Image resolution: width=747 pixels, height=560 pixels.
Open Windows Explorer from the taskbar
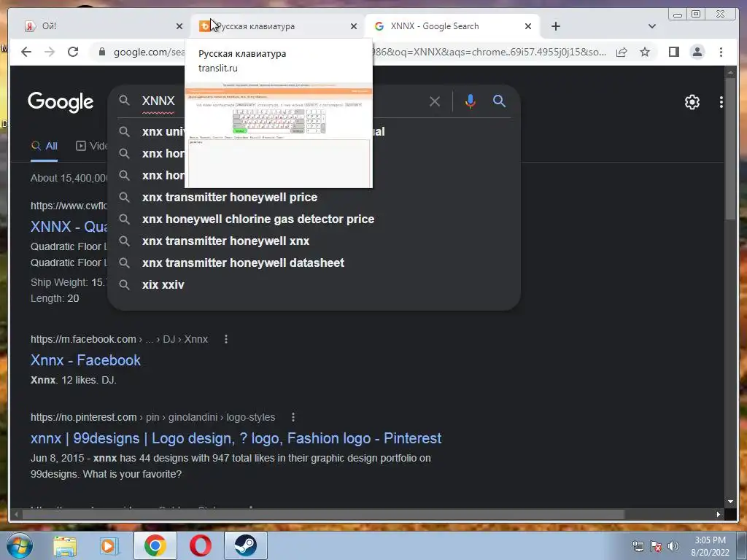pyautogui.click(x=65, y=546)
